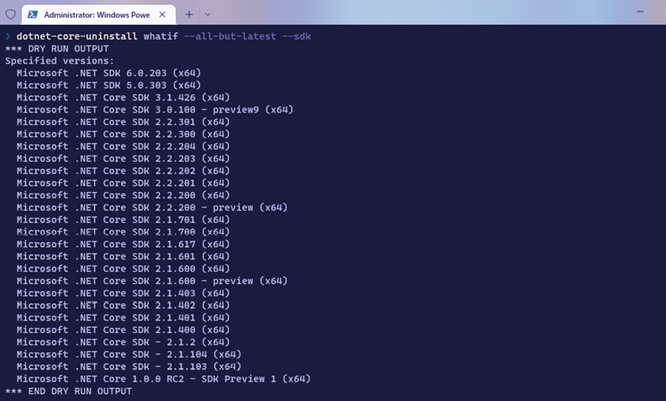The height and width of the screenshot is (401, 666).
Task: Click the line '.NET Core SDK - 2.1.104 (x64)'
Action: 129,354
